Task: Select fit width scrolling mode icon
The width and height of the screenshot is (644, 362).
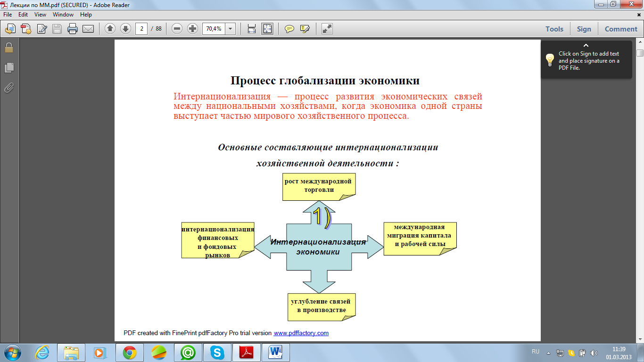Action: 252,29
